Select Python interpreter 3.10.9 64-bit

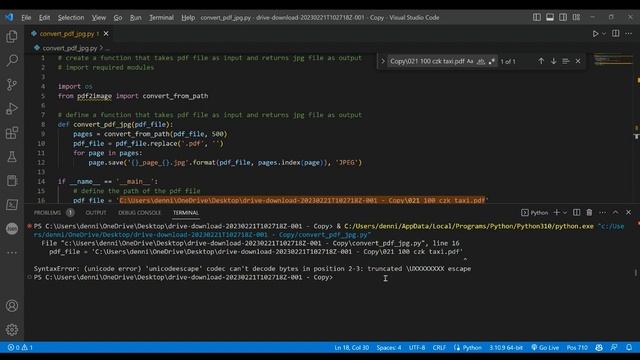coord(506,347)
